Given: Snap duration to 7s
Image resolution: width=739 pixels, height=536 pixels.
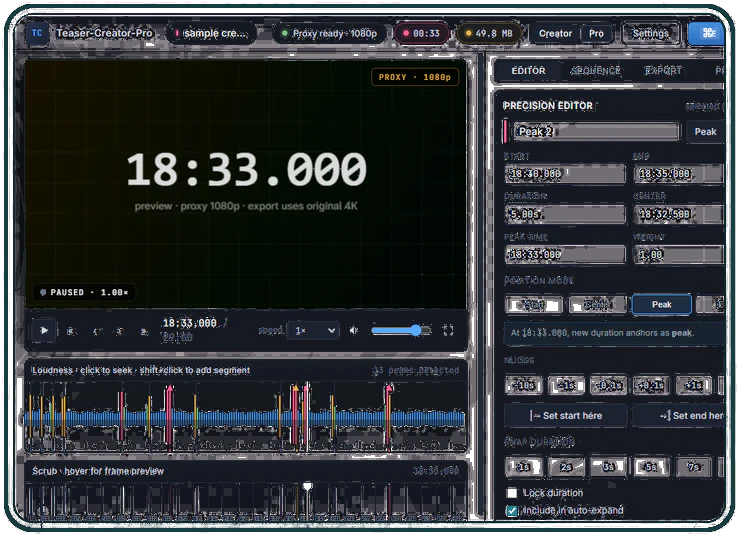Looking at the screenshot, I should [693, 467].
